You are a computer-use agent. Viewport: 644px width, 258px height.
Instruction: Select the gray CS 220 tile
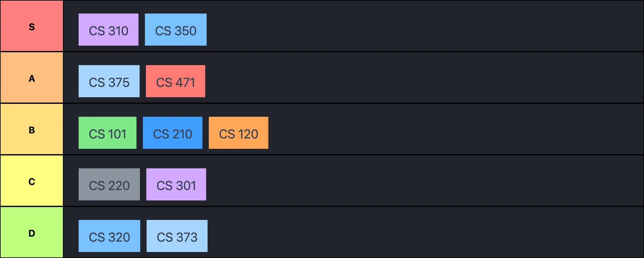(x=109, y=184)
